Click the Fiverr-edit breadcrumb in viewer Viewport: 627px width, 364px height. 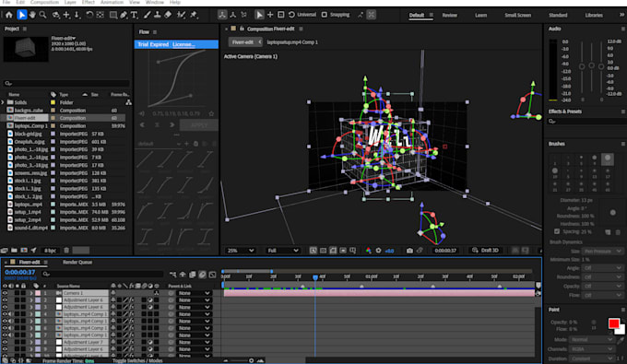243,42
